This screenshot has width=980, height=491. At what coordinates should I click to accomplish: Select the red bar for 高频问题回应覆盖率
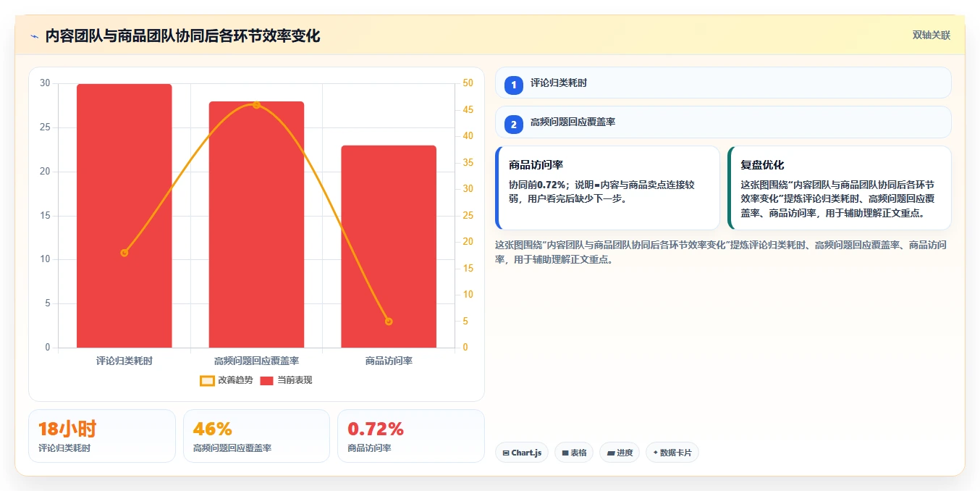point(256,224)
